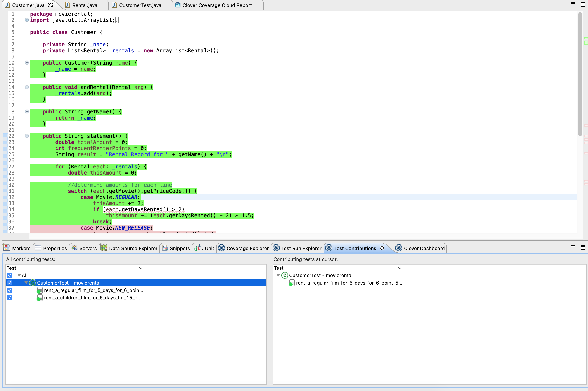Click the line 32 case Movie.REGULAR code
Image resolution: width=588 pixels, height=391 pixels.
pos(110,197)
